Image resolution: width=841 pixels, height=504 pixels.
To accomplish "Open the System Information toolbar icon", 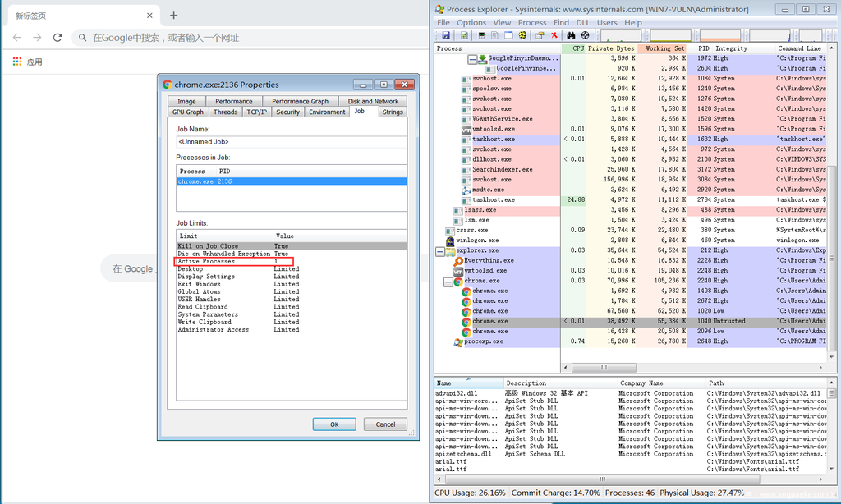I will (x=481, y=35).
